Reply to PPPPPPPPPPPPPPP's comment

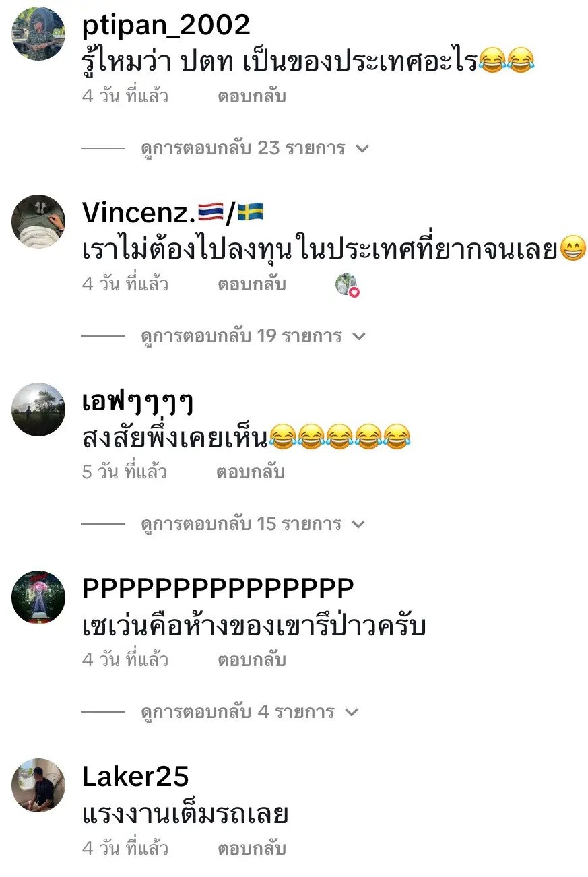(x=251, y=660)
